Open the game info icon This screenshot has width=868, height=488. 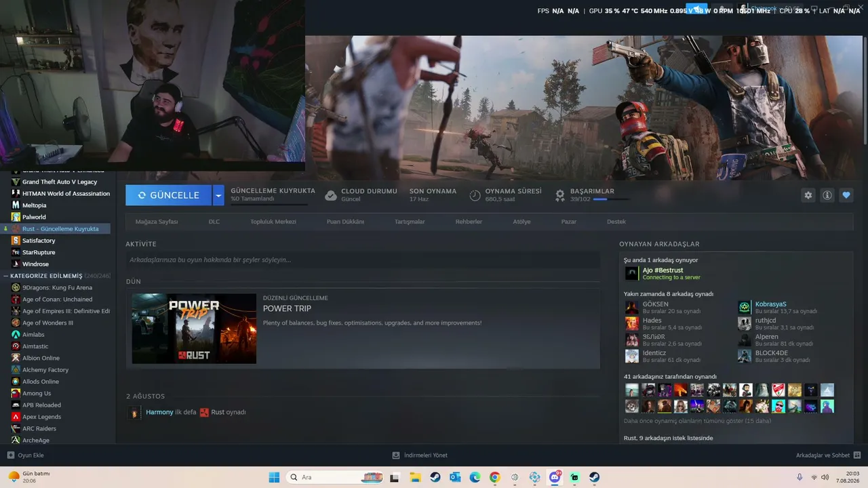[827, 195]
